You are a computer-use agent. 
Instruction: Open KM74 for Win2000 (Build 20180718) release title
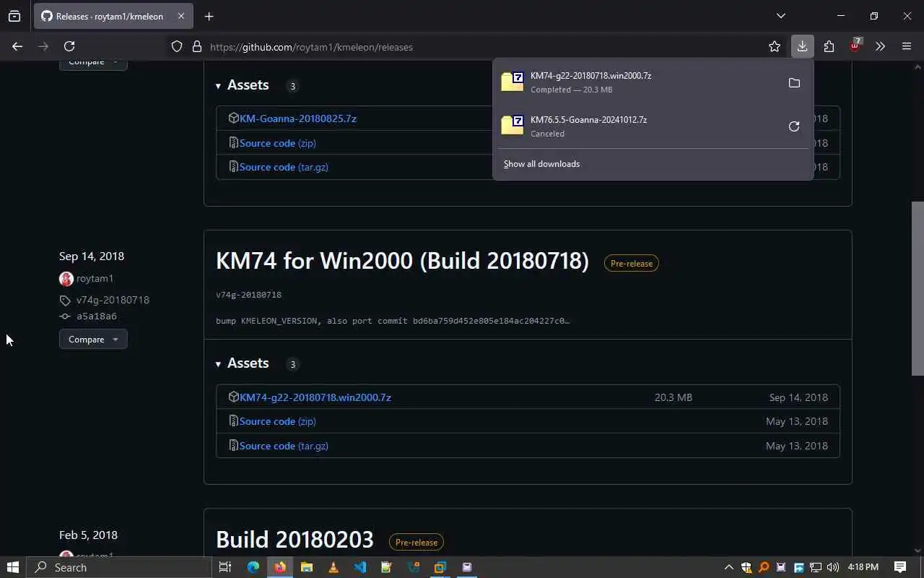tap(402, 260)
